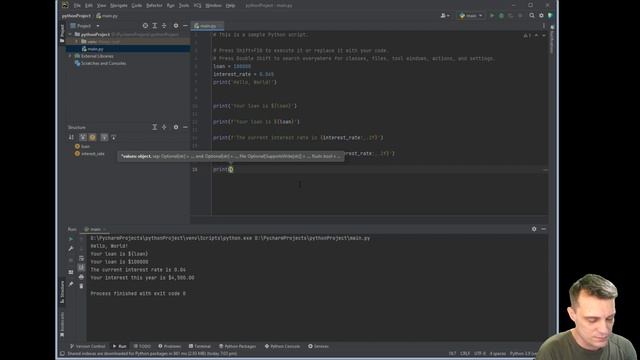Screen dimensions: 640x360
Task: Click Collapse All icon in Project panel
Action: pyautogui.click(x=164, y=26)
